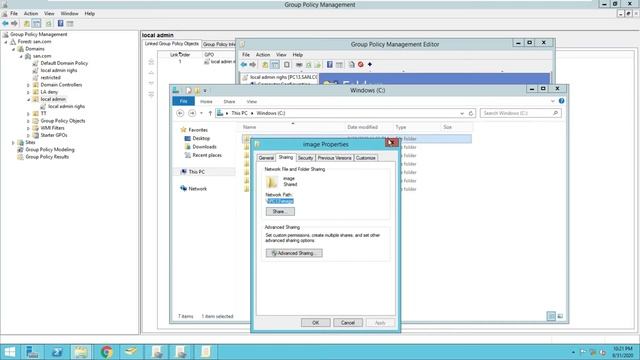Select This PC in explorer sidebar

click(196, 172)
